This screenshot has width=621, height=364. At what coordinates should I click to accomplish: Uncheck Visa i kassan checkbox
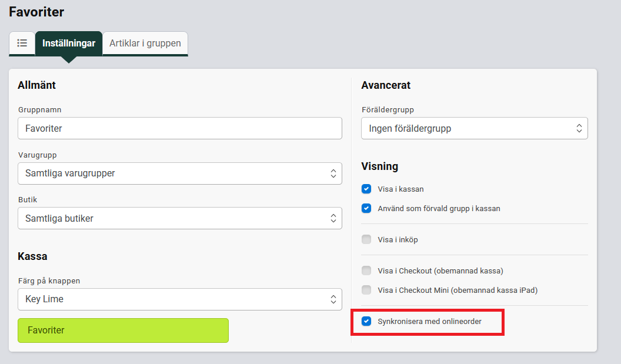(366, 189)
